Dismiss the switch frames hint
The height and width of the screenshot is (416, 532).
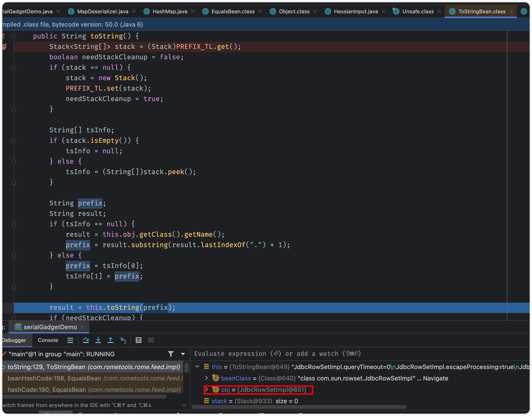point(184,405)
